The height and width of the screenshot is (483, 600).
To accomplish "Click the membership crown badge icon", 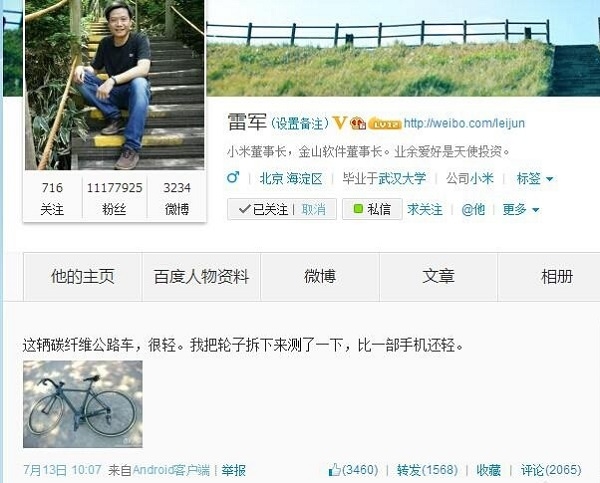I will tap(358, 123).
